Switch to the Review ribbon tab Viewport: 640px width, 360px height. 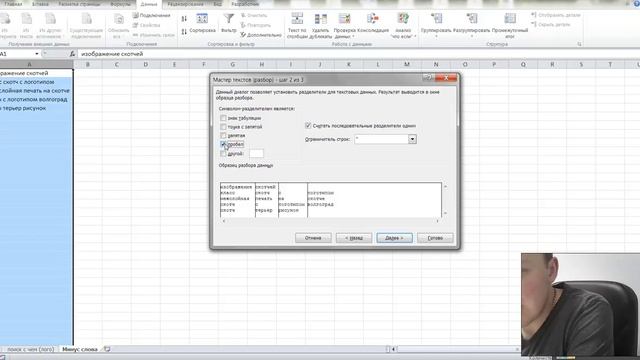click(x=185, y=4)
